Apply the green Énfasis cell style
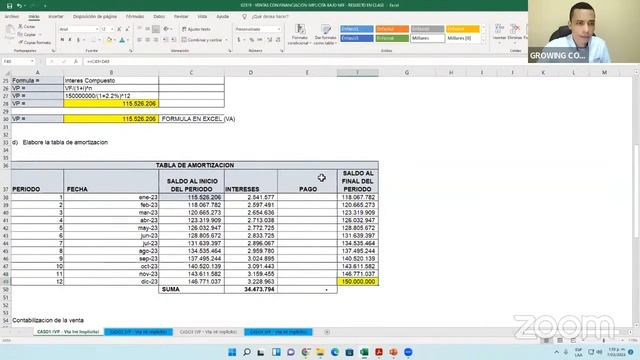The height and width of the screenshot is (360, 640). click(x=392, y=38)
